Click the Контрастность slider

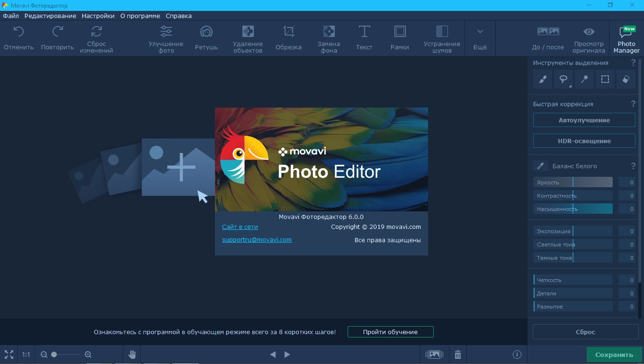[x=573, y=196]
